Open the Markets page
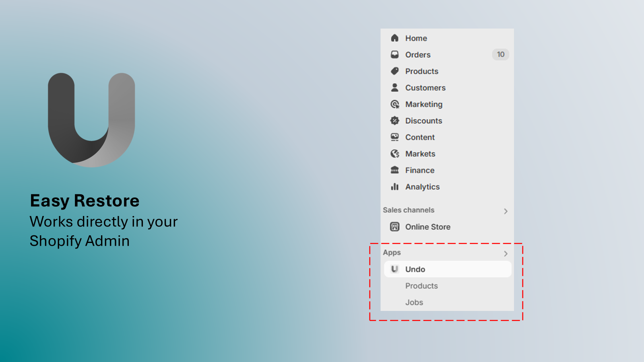Screen dimensions: 644x362 420,154
